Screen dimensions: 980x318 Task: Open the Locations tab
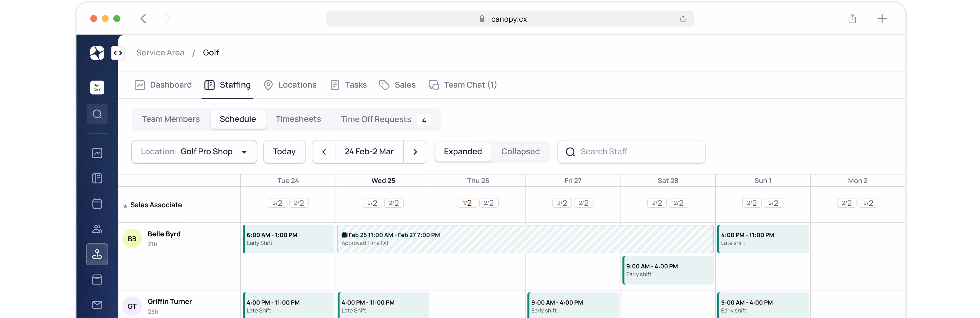coord(290,85)
